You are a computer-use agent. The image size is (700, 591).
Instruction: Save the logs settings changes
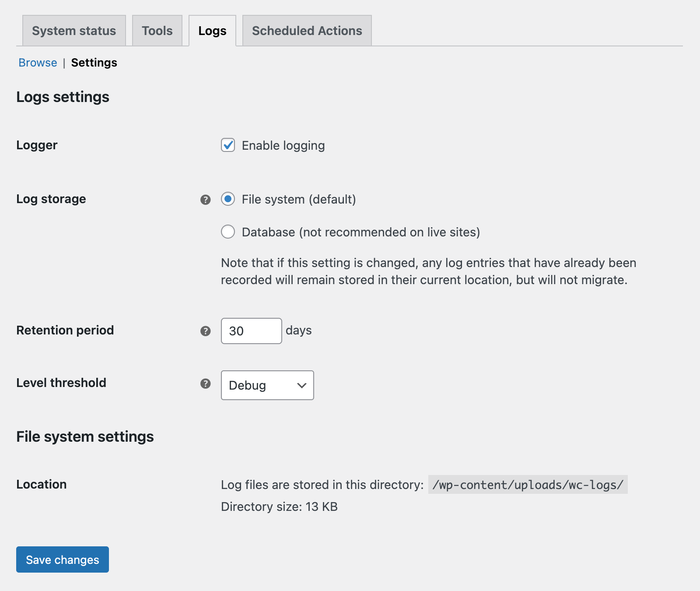62,559
